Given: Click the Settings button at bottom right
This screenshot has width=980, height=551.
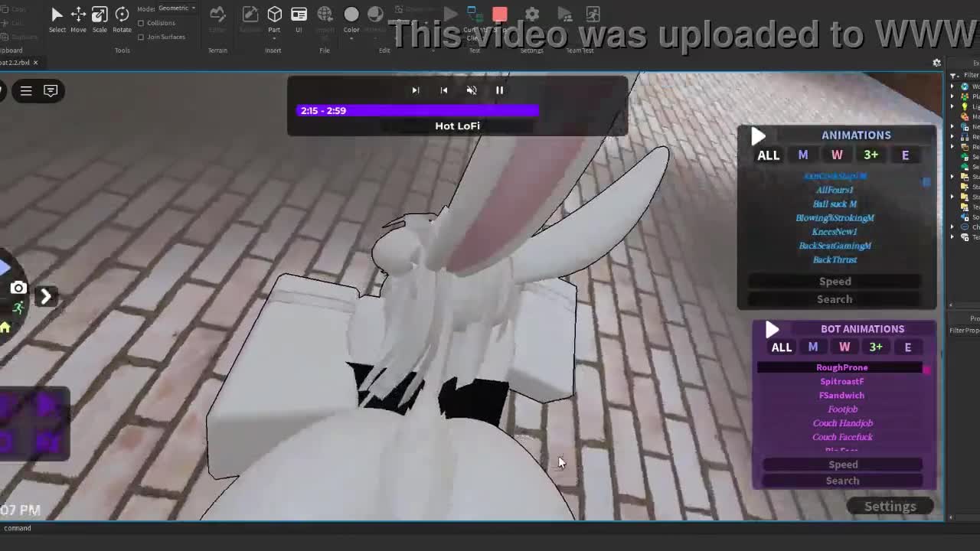Looking at the screenshot, I should (x=890, y=507).
